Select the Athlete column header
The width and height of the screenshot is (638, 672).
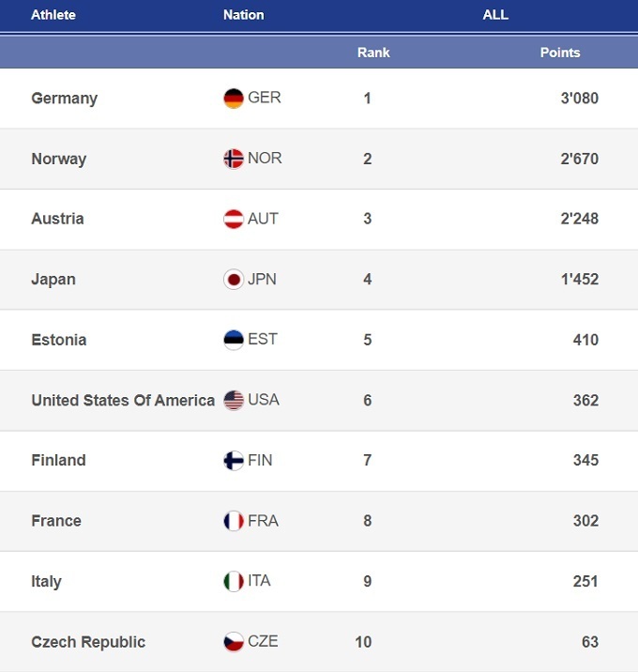(53, 15)
